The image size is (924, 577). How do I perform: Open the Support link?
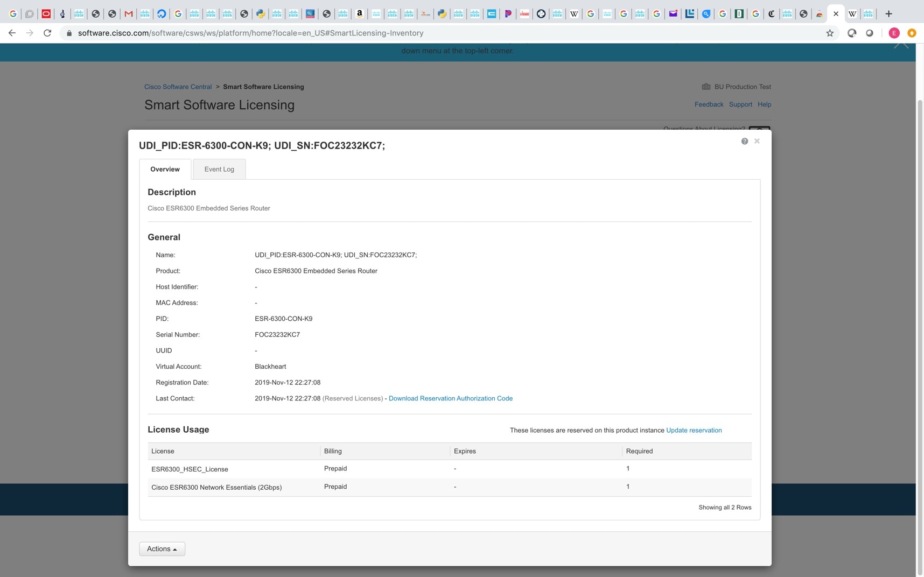point(740,104)
